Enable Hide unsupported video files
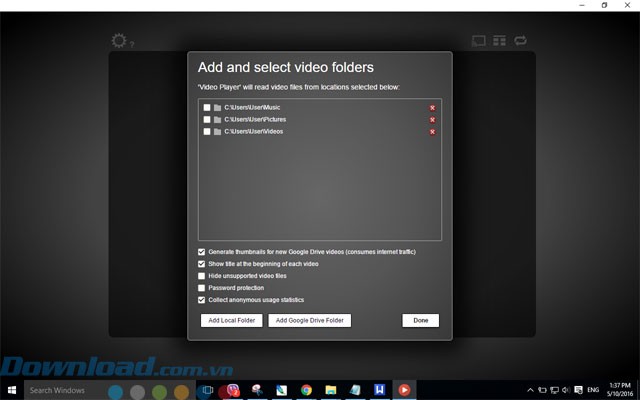This screenshot has width=640, height=400. [201, 276]
